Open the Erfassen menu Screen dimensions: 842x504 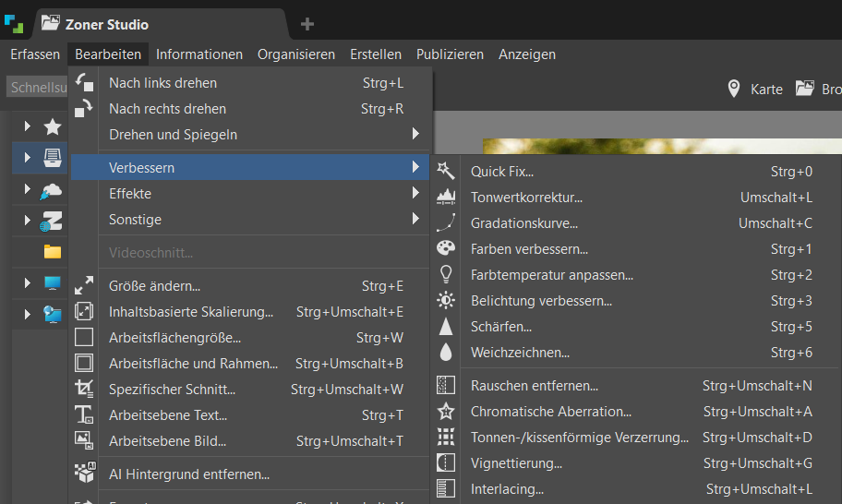pyautogui.click(x=35, y=54)
